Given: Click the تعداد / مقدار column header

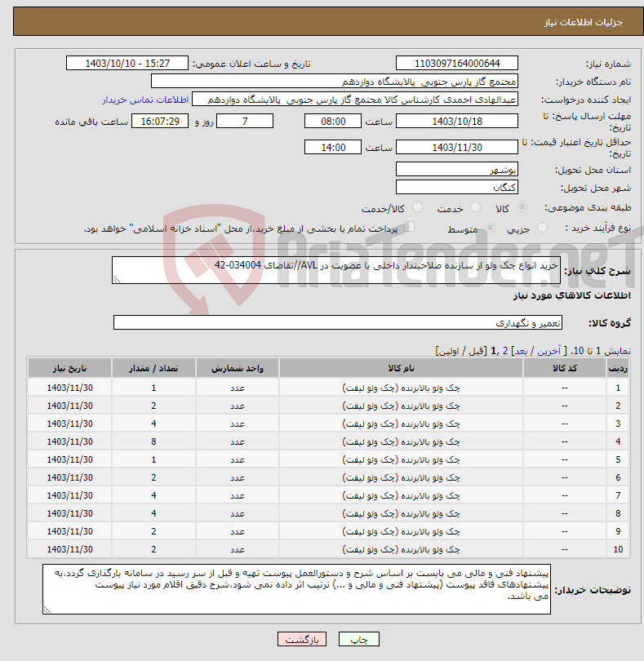Looking at the screenshot, I should 153,368.
